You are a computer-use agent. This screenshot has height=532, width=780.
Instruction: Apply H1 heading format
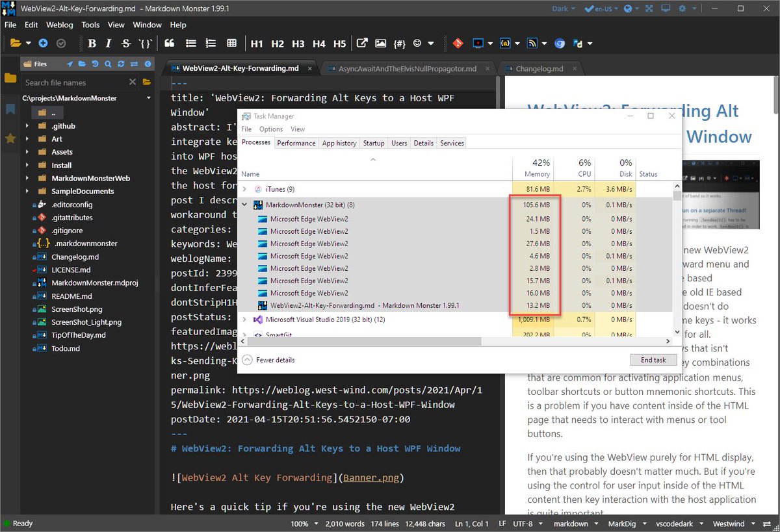pos(257,44)
